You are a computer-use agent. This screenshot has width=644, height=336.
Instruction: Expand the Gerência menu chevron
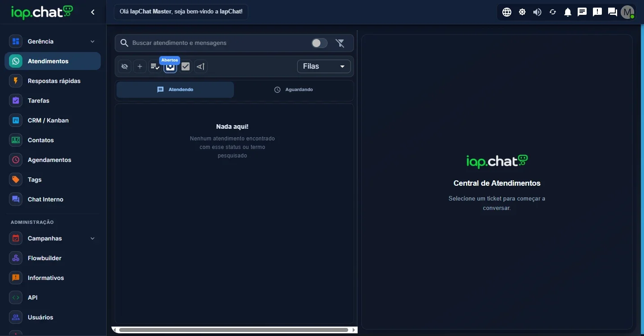(92, 41)
